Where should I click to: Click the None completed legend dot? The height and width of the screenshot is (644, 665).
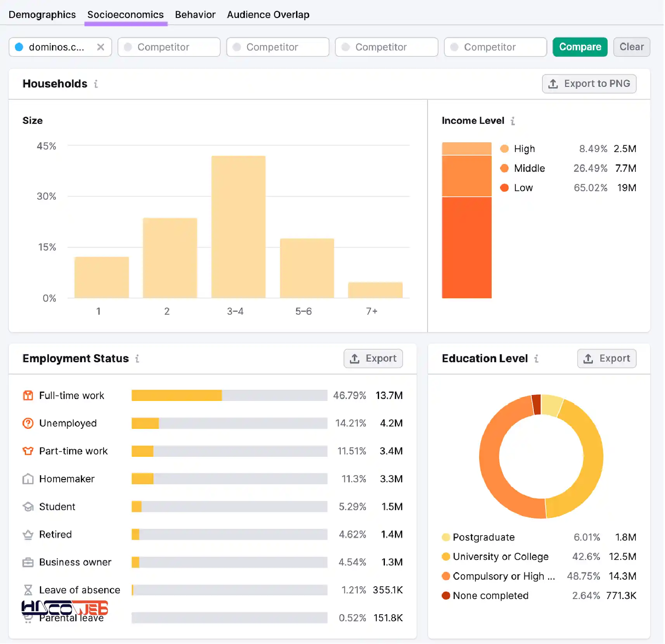(446, 596)
